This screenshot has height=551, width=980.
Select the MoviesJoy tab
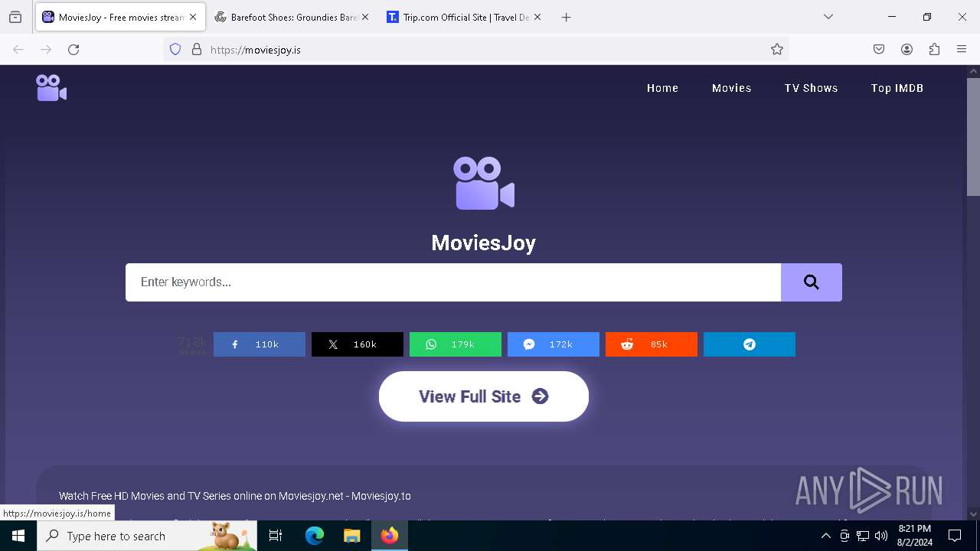point(119,17)
